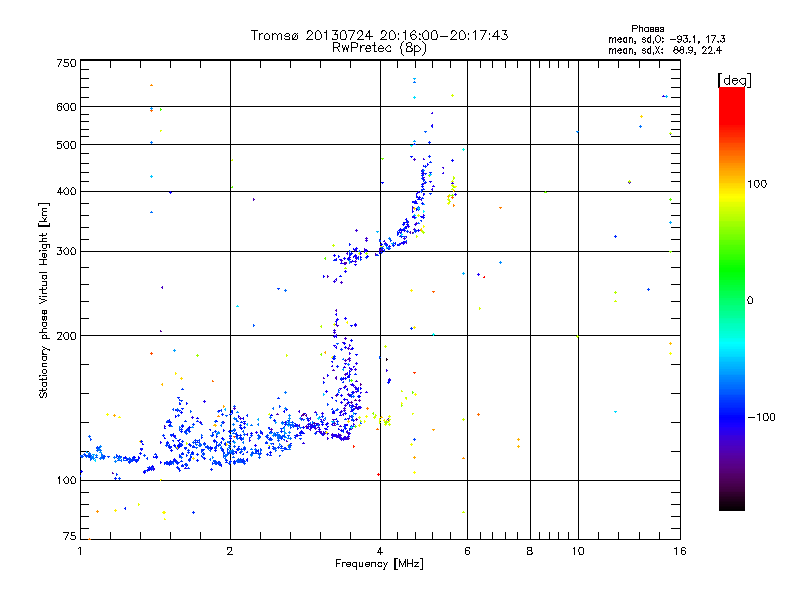Click the y-axis tick label '200'

[66, 336]
